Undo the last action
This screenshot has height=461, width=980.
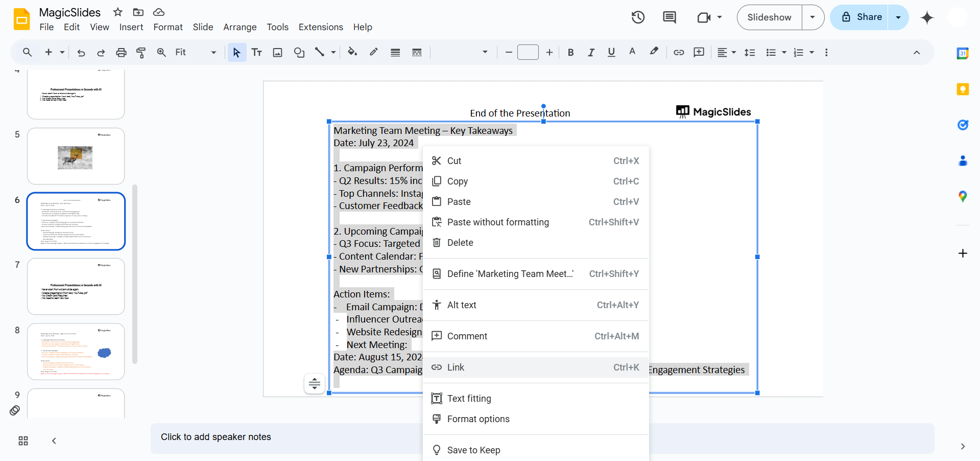[81, 52]
